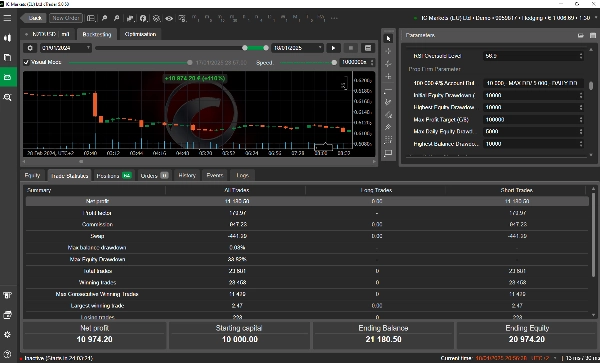The image size is (600, 363).
Task: Open the help icon at sidebar bottom
Action: click(x=8, y=354)
